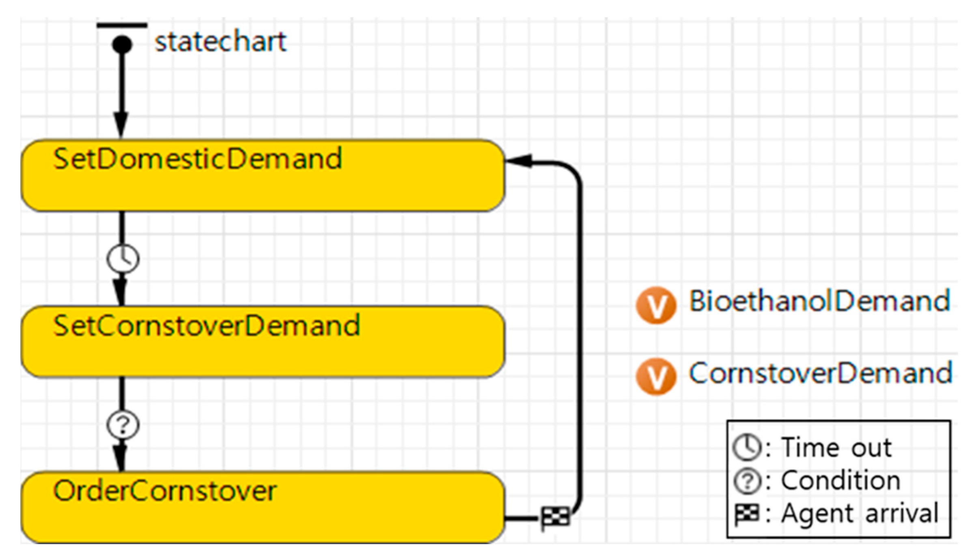Click the clock icon in the legend box
The height and width of the screenshot is (560, 976).
pos(747,447)
